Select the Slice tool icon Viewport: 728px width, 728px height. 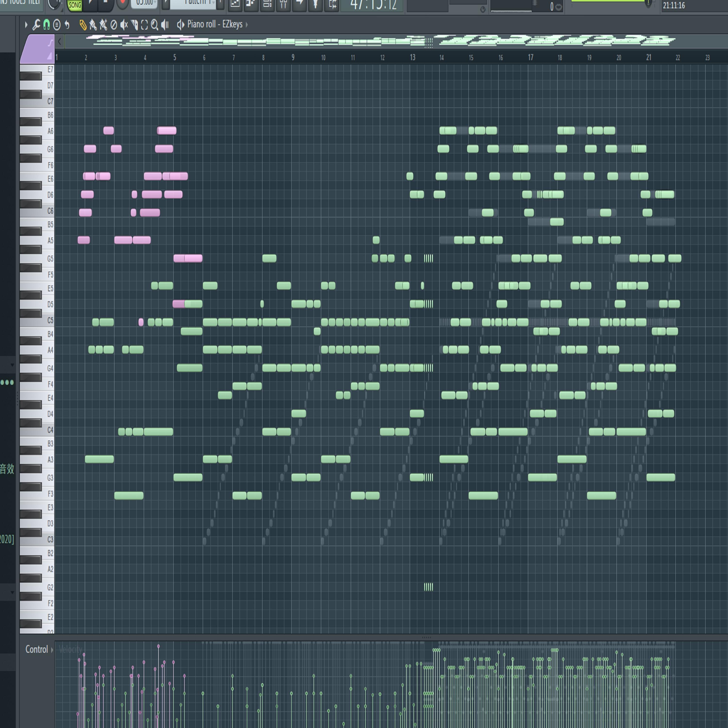(x=134, y=25)
